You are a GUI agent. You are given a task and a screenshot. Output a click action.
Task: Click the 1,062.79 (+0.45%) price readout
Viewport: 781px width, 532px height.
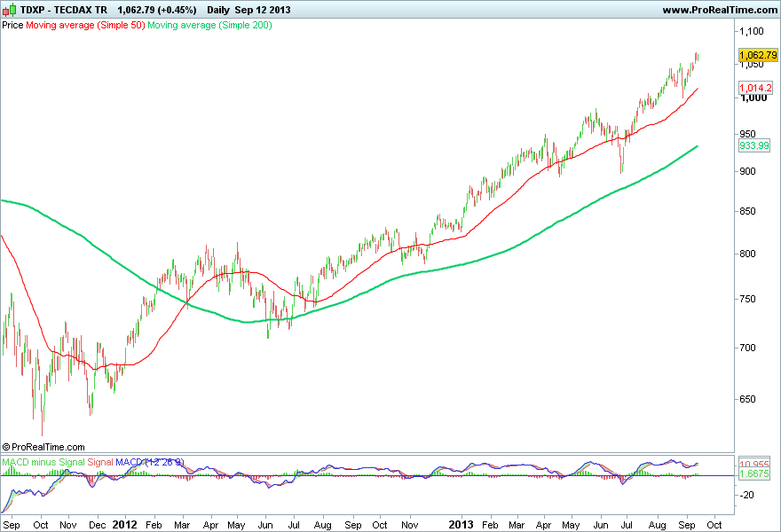157,10
